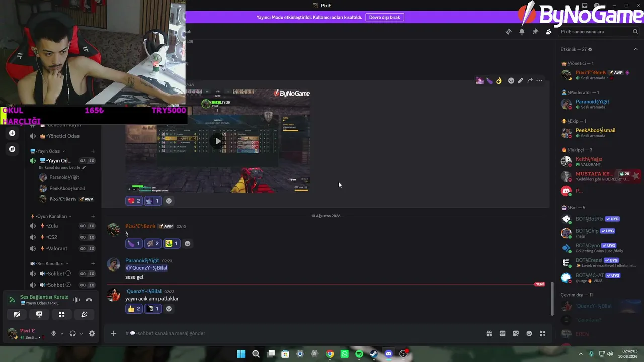Open WhatsApp from the taskbar

tap(344, 354)
